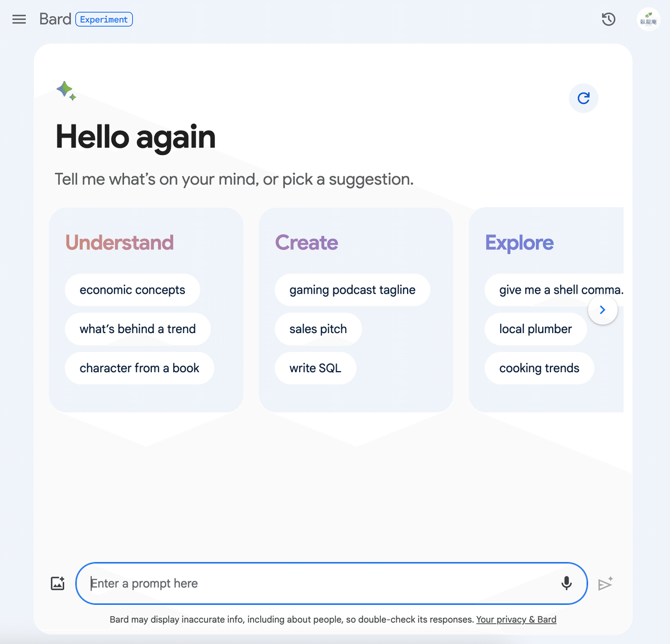Refresh suggestions with the reload icon

tap(583, 98)
